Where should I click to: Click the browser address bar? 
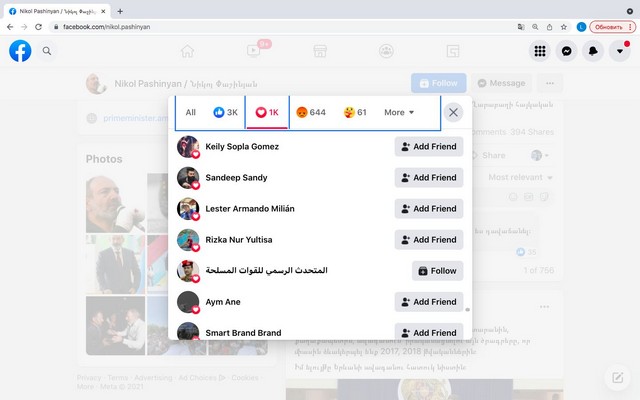tap(282, 27)
